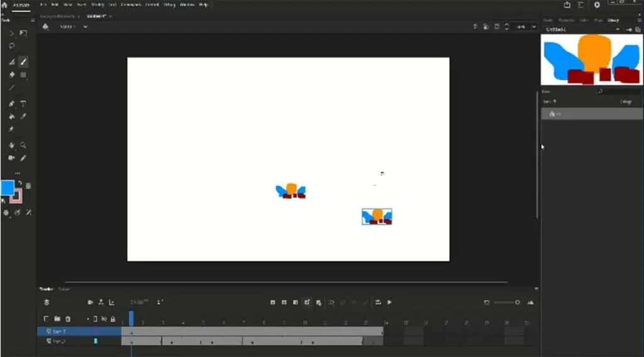
Task: Click the Share icon at top right
Action: 567,5
